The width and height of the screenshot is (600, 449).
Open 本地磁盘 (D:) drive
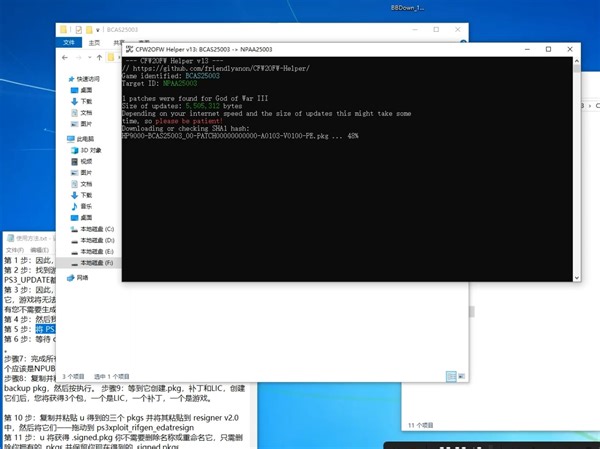(92, 240)
